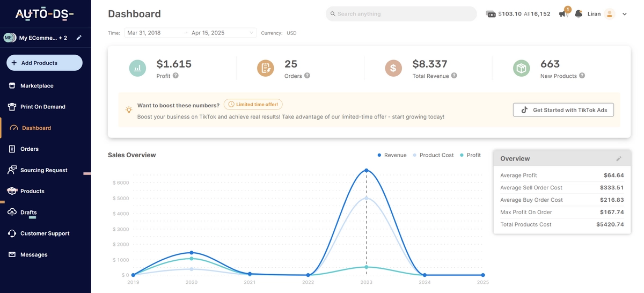Image resolution: width=644 pixels, height=293 pixels.
Task: Open Messages in the sidebar
Action: click(x=34, y=255)
